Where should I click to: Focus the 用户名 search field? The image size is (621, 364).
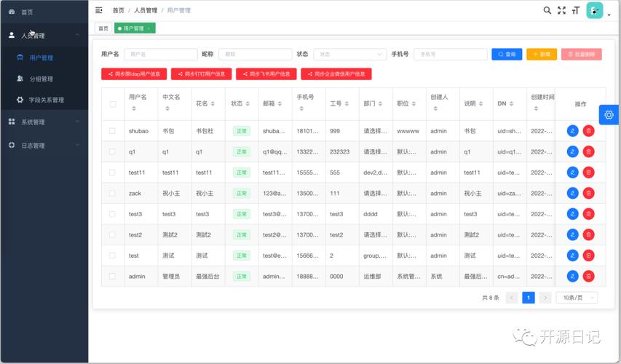pos(161,55)
